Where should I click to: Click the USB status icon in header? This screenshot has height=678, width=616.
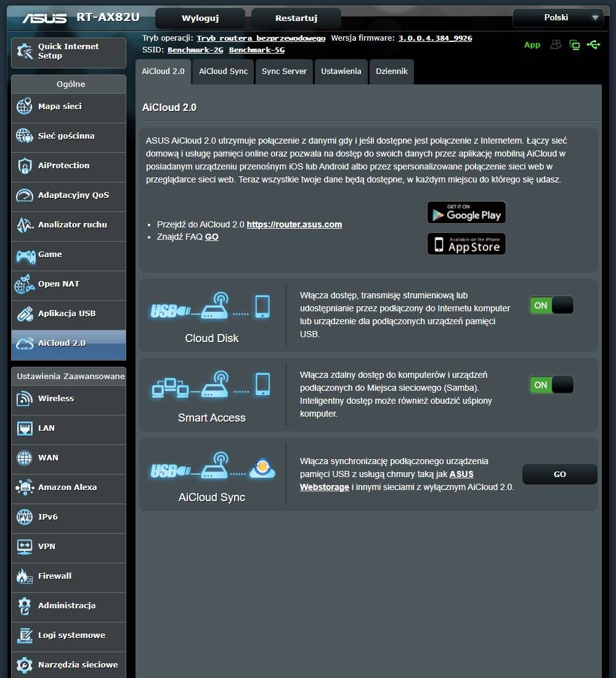click(x=594, y=44)
